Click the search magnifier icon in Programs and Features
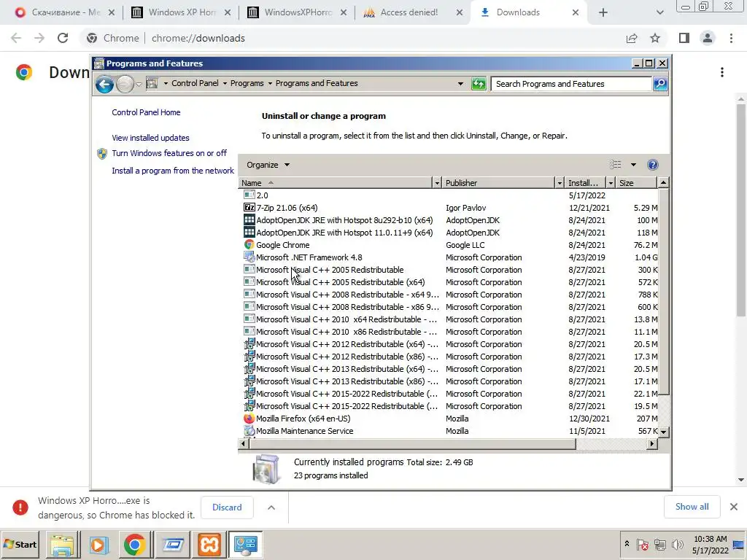Image resolution: width=747 pixels, height=560 pixels. tap(659, 84)
